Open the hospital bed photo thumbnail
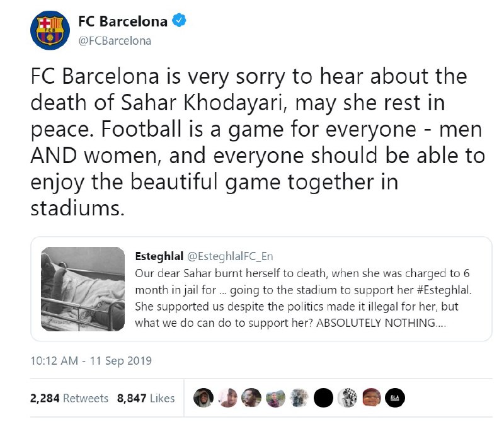This screenshot has width=504, height=422. tap(83, 289)
